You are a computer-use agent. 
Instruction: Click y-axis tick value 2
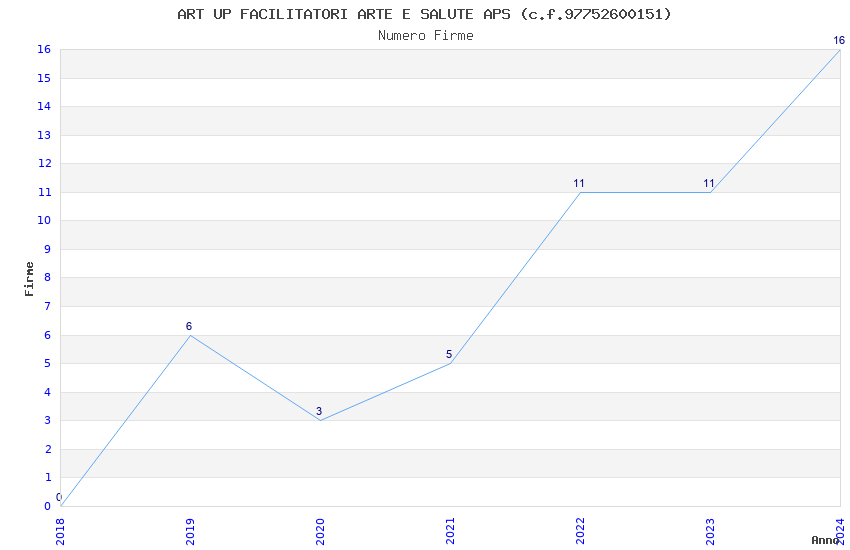(x=48, y=449)
